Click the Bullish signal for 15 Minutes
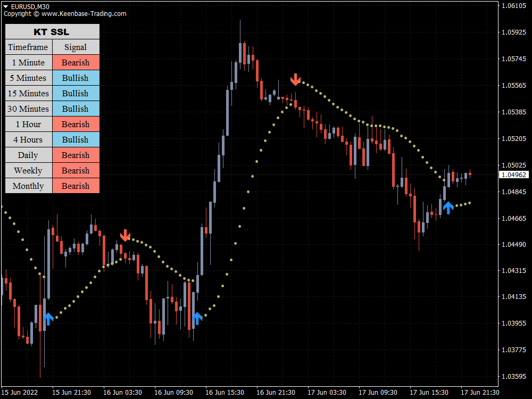 [x=76, y=93]
